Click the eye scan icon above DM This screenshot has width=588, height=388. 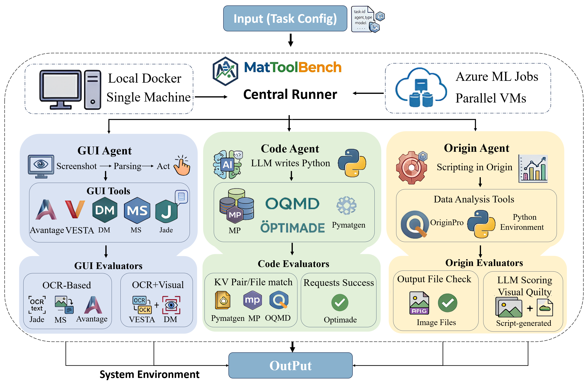pos(171,305)
